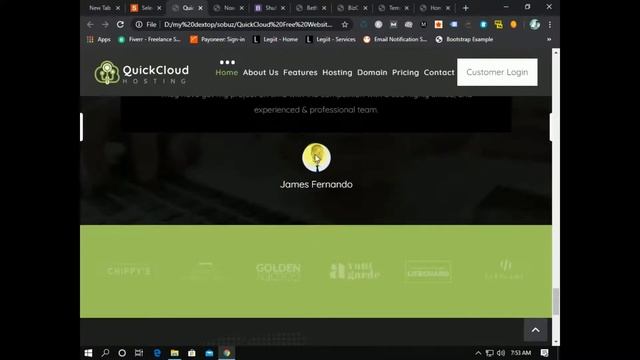Viewport: 640px width, 360px height.
Task: Open the Windows Start menu
Action: [88, 353]
